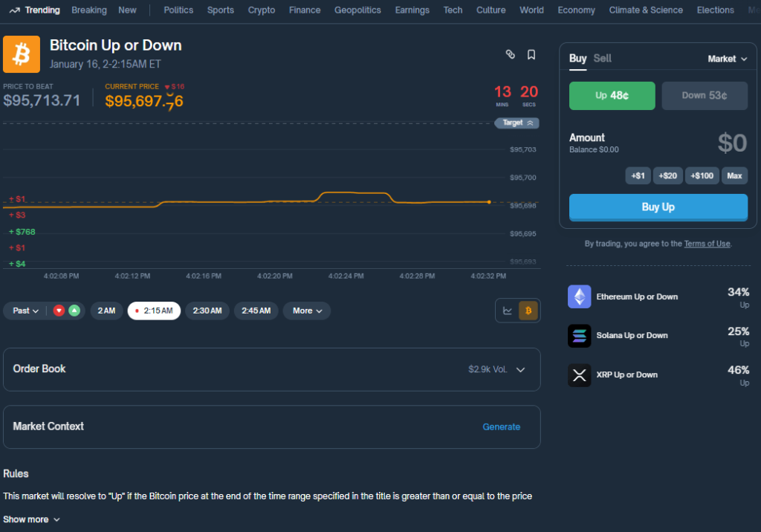Open the Ethereum Up or Down market

(x=636, y=296)
